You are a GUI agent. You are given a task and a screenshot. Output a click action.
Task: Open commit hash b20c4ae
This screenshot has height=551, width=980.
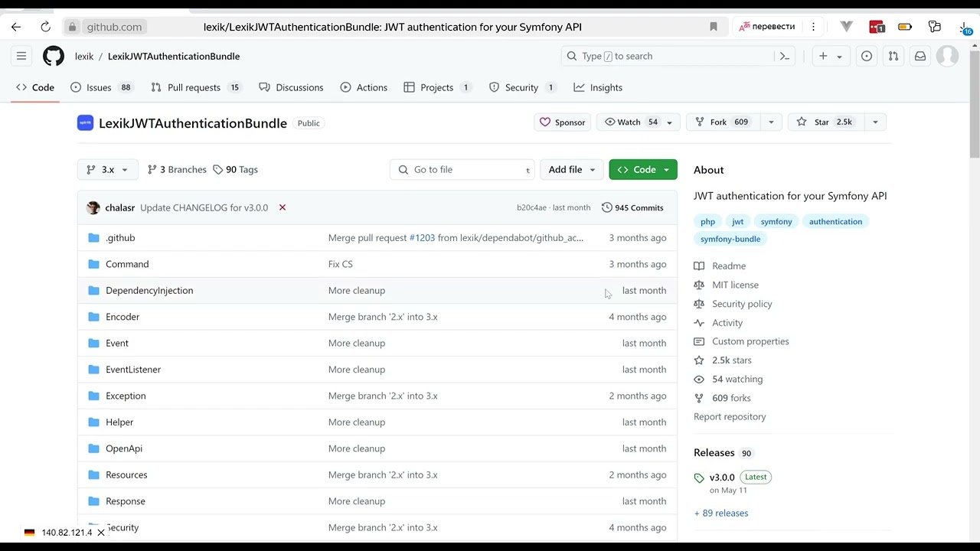tap(531, 207)
